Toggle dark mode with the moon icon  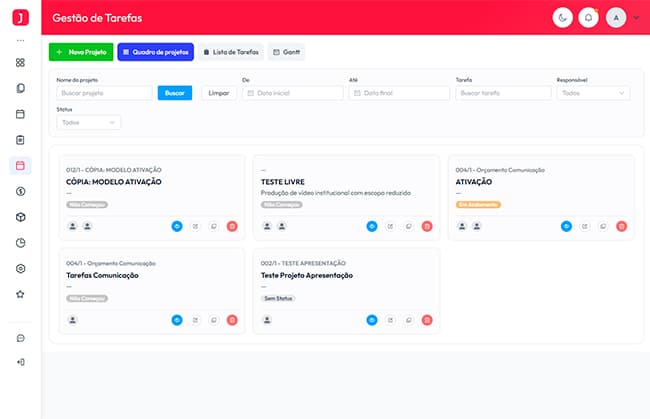pyautogui.click(x=563, y=18)
